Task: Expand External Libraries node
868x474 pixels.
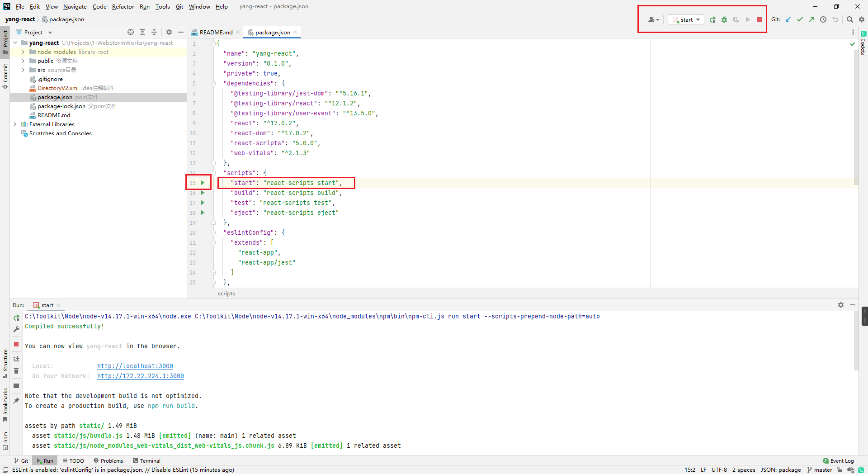Action: point(15,124)
